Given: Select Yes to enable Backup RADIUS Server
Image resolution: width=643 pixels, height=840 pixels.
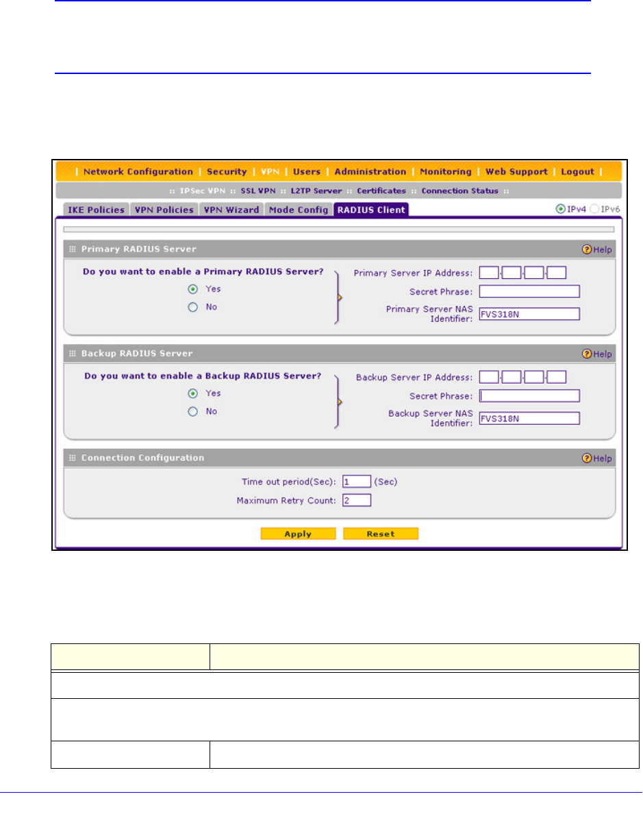Looking at the screenshot, I should pyautogui.click(x=193, y=394).
